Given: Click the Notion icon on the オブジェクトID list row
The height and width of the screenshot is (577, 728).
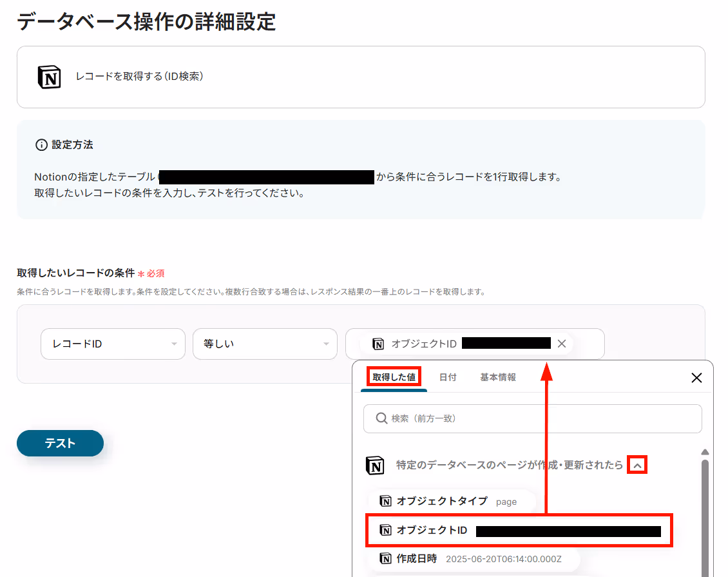Looking at the screenshot, I should point(385,530).
